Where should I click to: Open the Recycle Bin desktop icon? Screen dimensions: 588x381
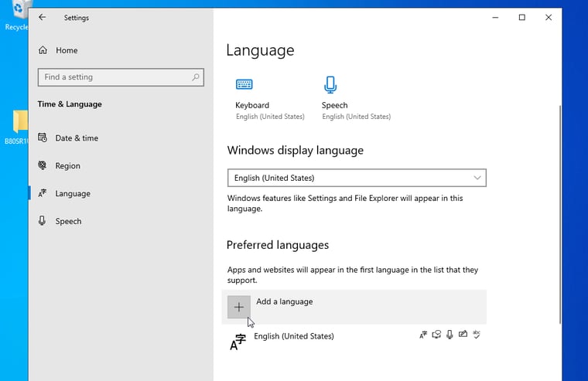[x=17, y=15]
